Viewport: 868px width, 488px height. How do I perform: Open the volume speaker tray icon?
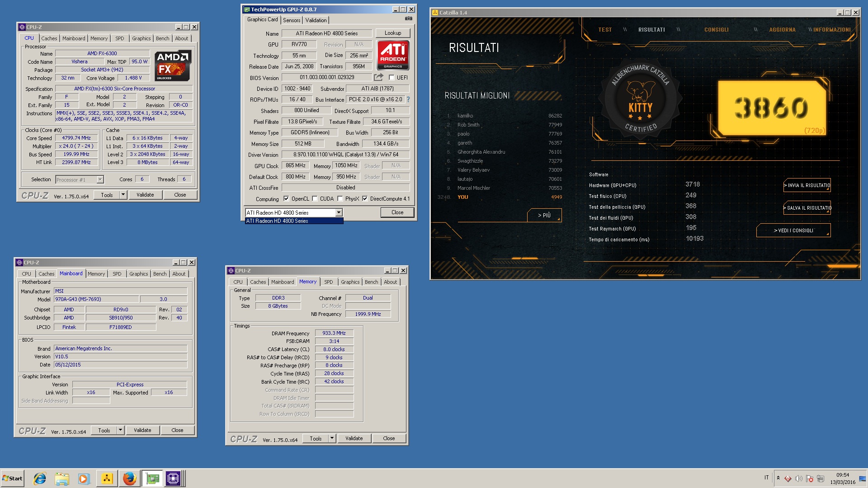tap(798, 479)
